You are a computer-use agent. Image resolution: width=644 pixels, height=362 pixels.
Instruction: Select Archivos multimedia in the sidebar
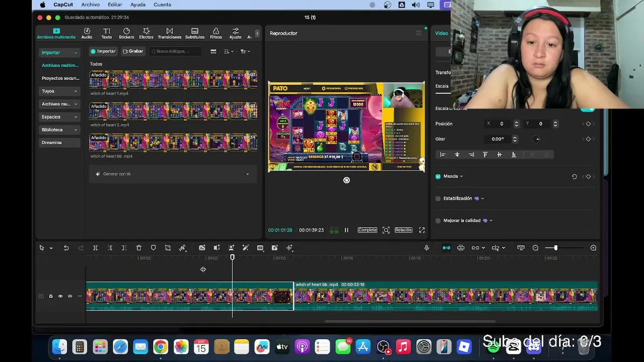(x=60, y=65)
